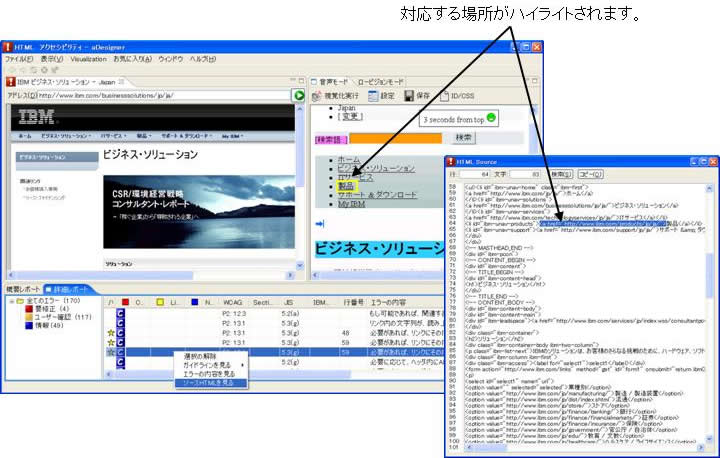Select the 詳細レポート tab

click(70, 289)
